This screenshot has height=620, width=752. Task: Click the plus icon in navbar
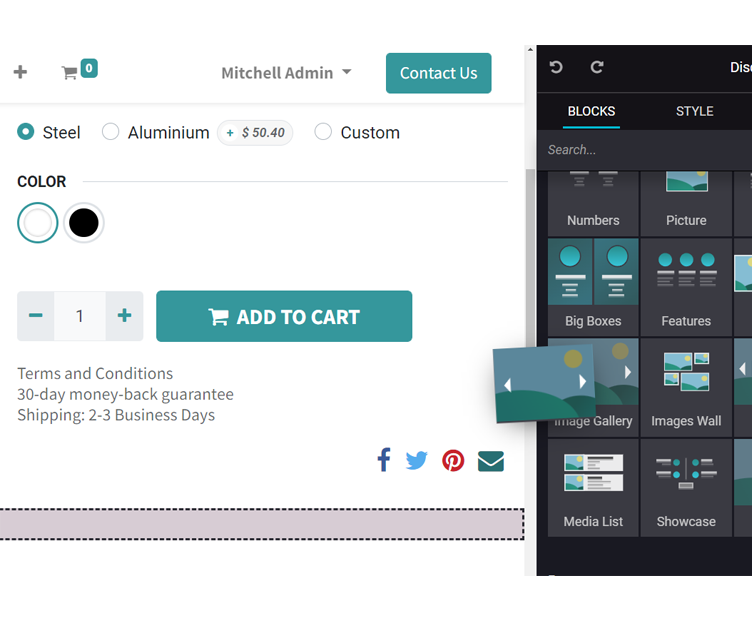tap(20, 72)
